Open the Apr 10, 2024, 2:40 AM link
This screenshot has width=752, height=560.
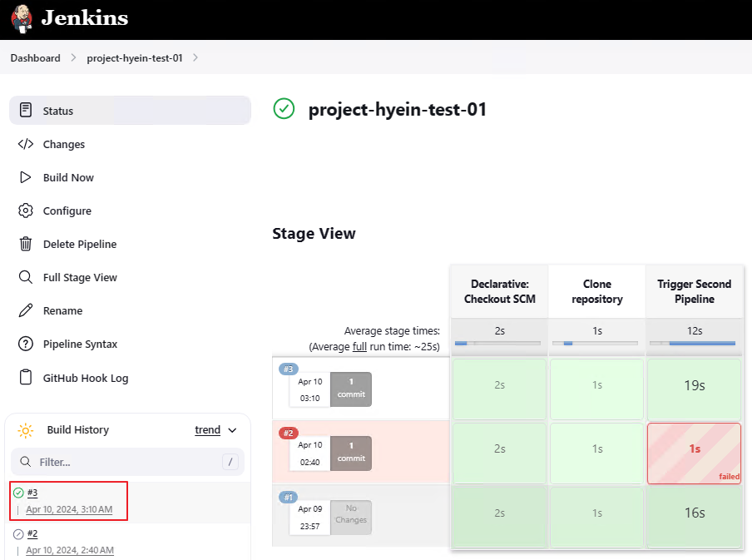(x=70, y=550)
